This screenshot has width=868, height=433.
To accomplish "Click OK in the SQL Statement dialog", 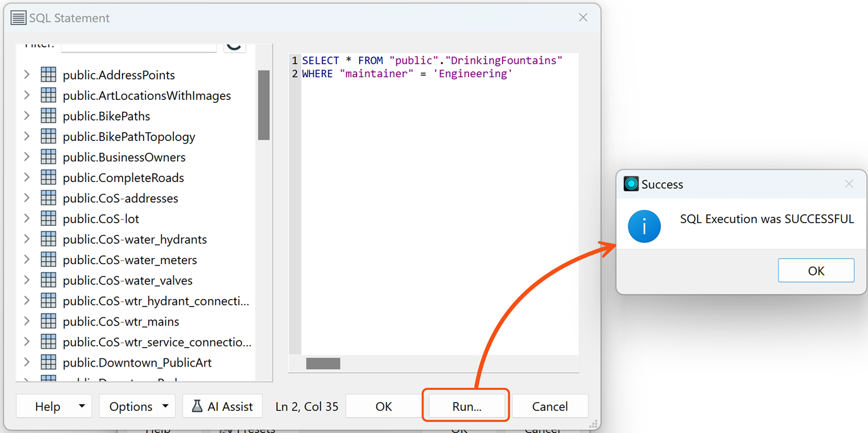I will click(x=384, y=406).
